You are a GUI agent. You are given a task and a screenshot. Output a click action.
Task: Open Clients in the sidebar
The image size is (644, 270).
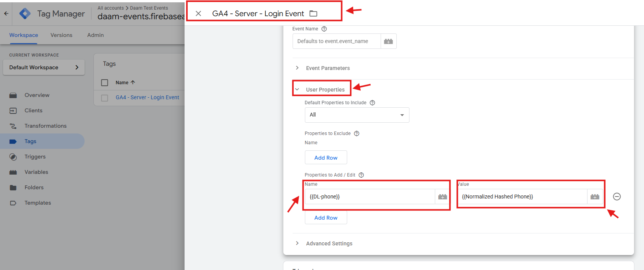tap(33, 110)
